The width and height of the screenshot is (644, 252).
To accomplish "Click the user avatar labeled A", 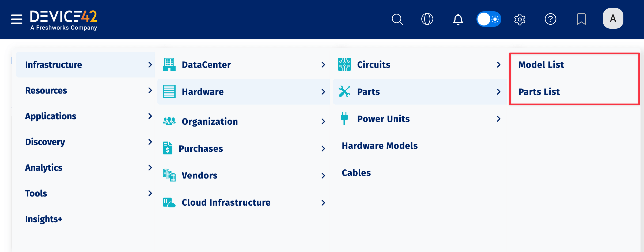I will 613,18.
